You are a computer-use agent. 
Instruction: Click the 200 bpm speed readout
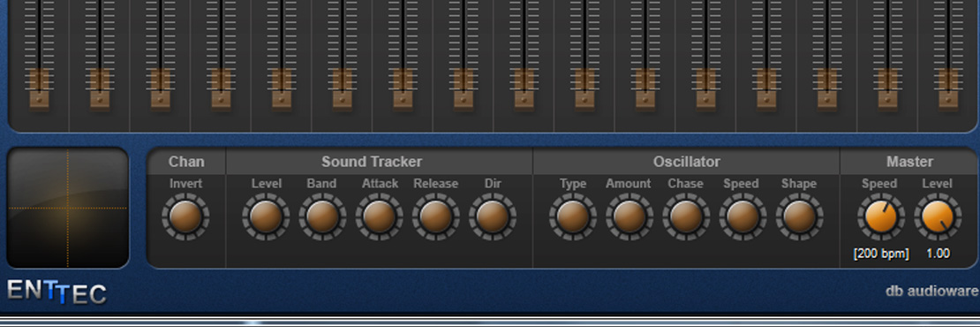(x=881, y=254)
